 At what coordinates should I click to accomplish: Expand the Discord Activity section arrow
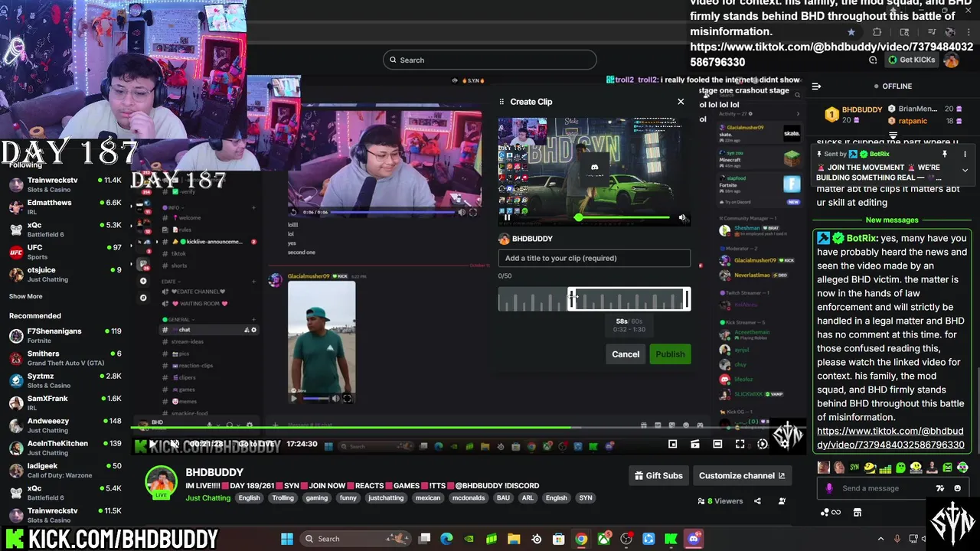(798, 114)
